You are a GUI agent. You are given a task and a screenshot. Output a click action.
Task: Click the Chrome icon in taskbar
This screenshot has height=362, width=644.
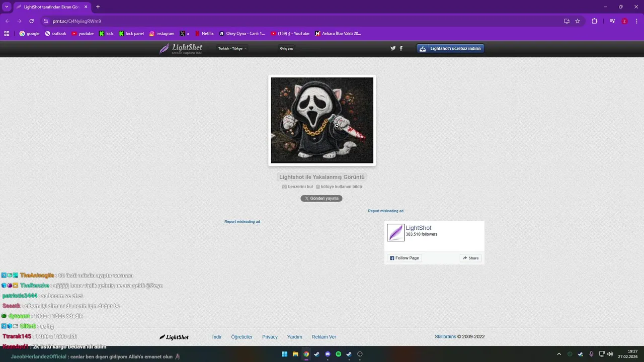click(x=306, y=354)
